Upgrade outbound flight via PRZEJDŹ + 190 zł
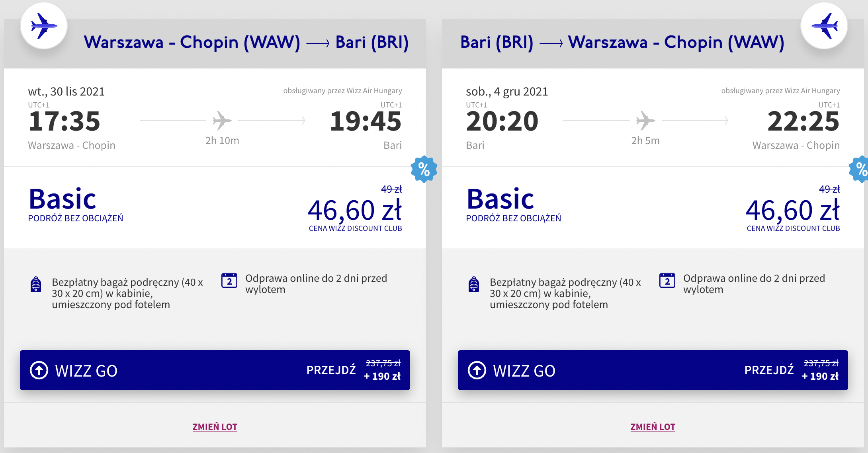Viewport: 868px width, 453px height. [353, 370]
